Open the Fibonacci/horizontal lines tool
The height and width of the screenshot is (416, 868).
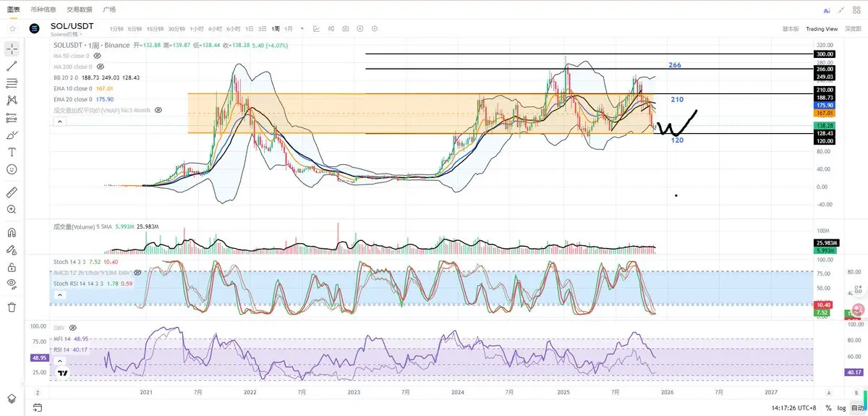click(12, 83)
